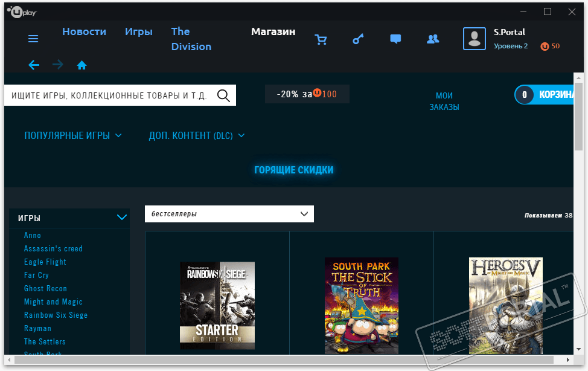Open the hamburger menu icon
The image size is (588, 371).
33,39
